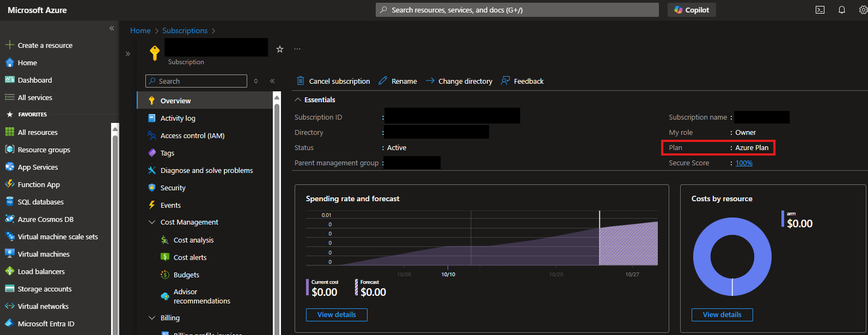Image resolution: width=868 pixels, height=335 pixels.
Task: Open Storage accounts favorite
Action: pos(45,289)
